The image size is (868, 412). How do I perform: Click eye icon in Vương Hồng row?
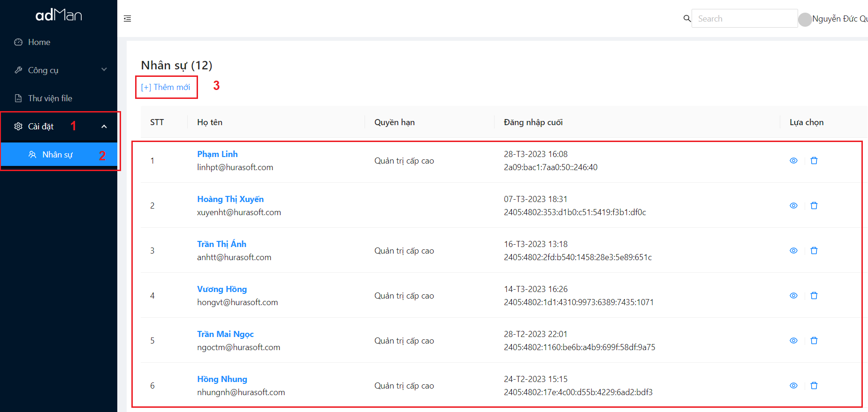click(793, 296)
